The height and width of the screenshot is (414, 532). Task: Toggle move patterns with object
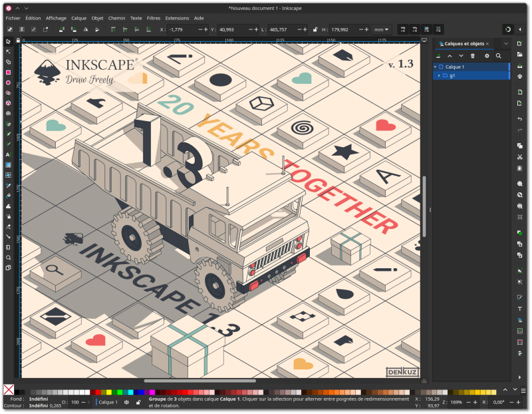(438, 29)
